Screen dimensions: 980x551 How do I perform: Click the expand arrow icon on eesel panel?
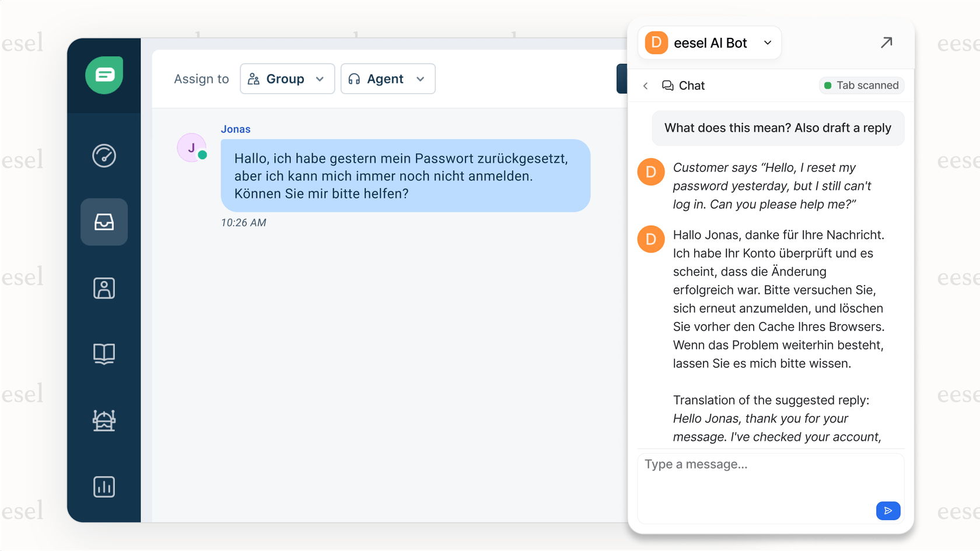[x=886, y=43]
